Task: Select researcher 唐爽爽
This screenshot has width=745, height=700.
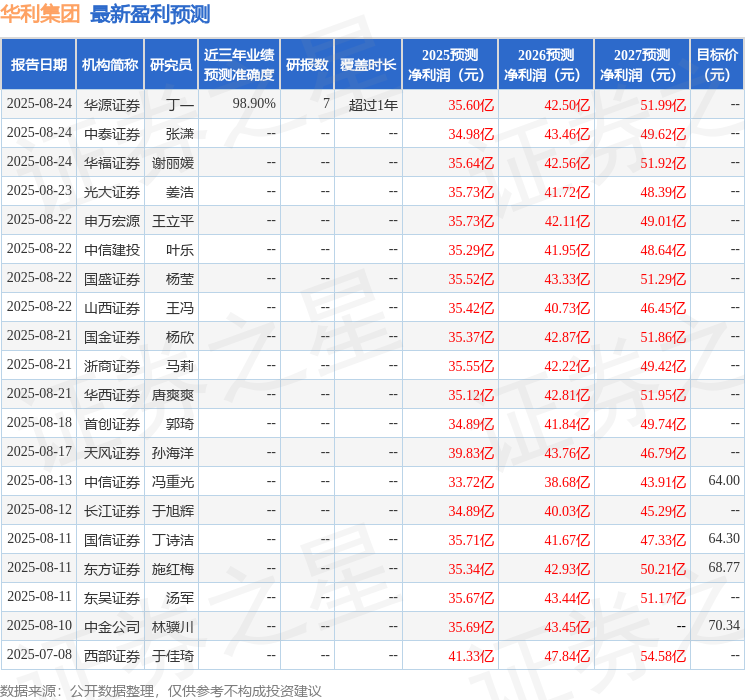Action: (x=173, y=395)
